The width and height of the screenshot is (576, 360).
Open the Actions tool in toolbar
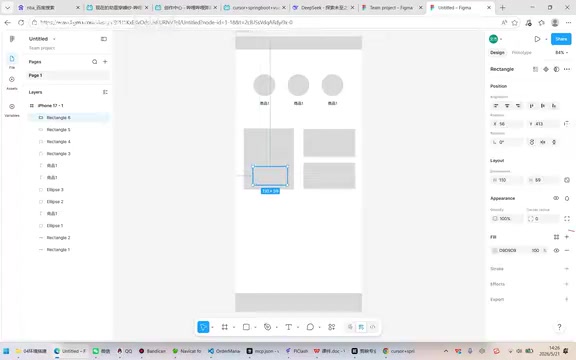coord(332,327)
